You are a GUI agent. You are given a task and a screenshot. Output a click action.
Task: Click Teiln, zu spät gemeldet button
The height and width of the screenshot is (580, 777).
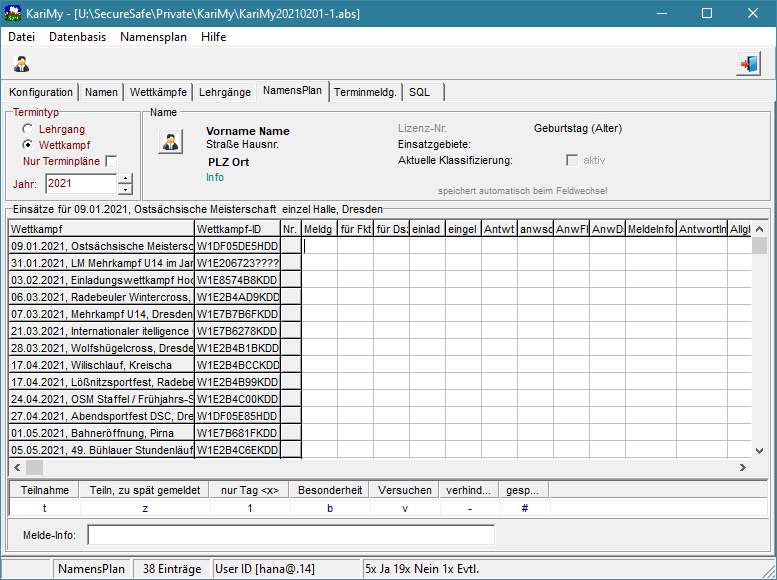point(145,490)
